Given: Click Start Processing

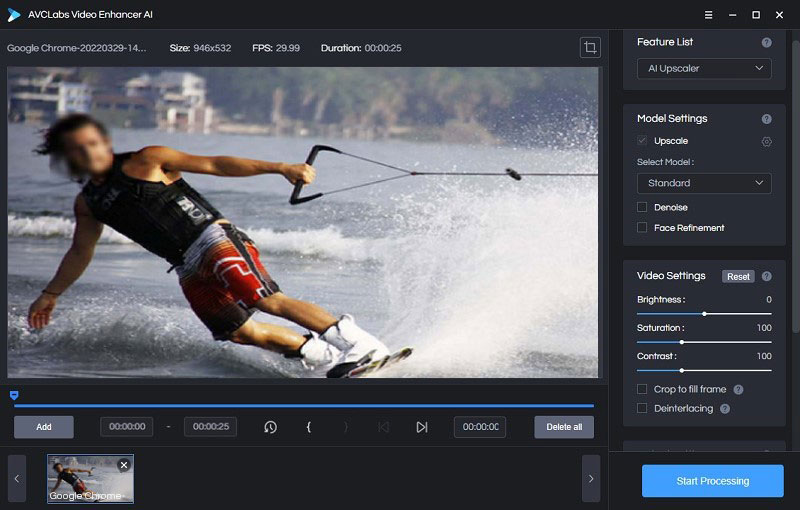Looking at the screenshot, I should [712, 481].
